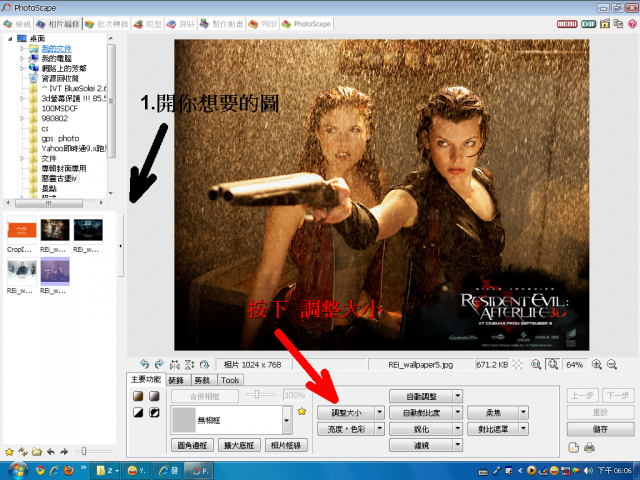640x480 pixels.
Task: Launch Chrome from quick launch
Action: 40,471
